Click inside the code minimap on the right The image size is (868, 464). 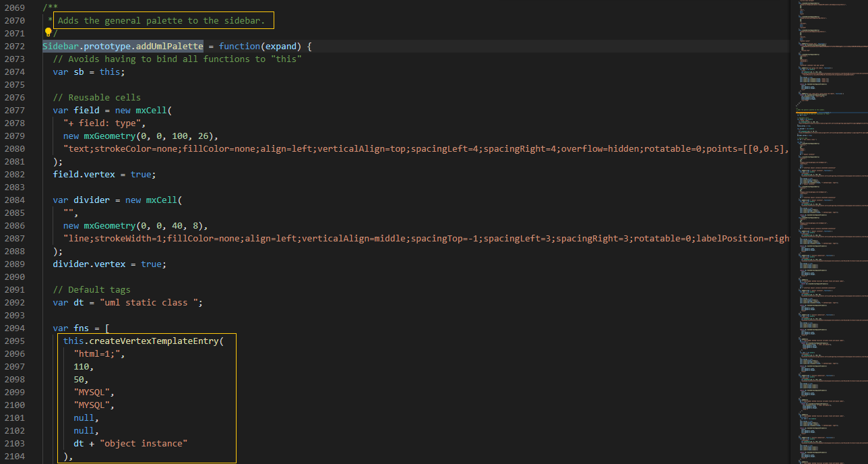click(828, 232)
